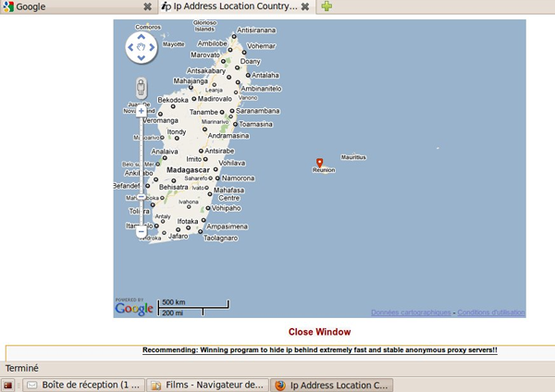Click the Google logo on the map
Viewport: 555px width, 392px height.
134,308
